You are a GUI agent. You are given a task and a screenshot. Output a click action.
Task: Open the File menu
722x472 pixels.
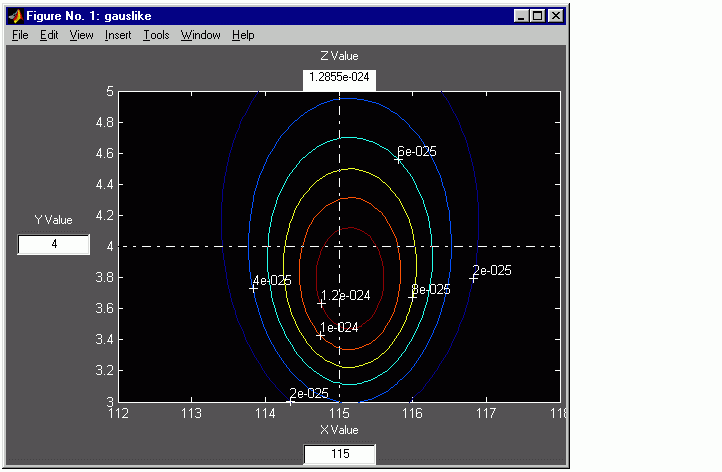click(20, 35)
